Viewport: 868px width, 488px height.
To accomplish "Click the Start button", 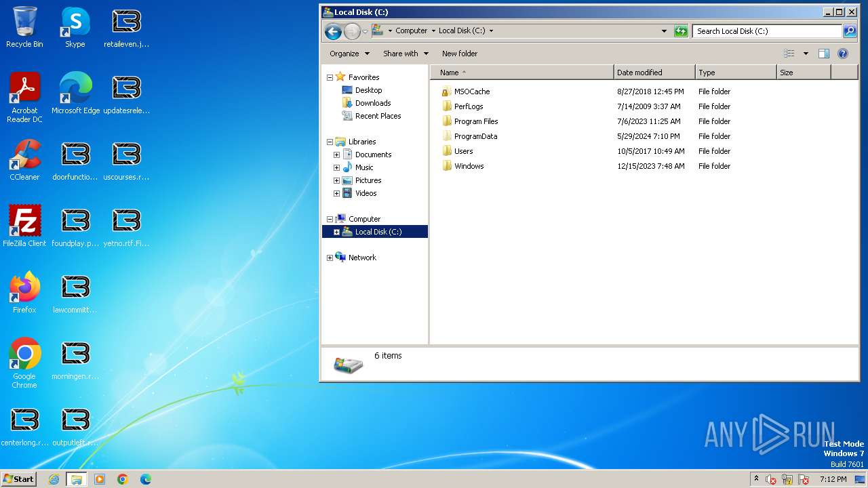I will [x=18, y=479].
